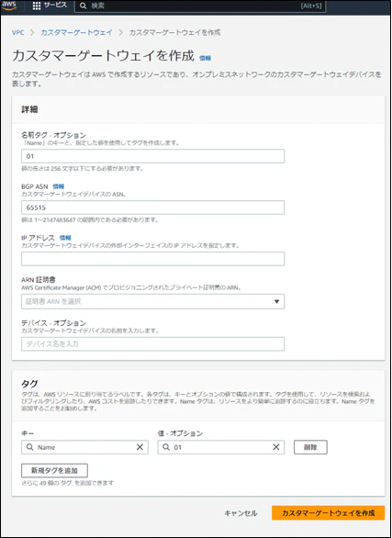Click キャンセル to cancel
The height and width of the screenshot is (538, 392).
[241, 513]
